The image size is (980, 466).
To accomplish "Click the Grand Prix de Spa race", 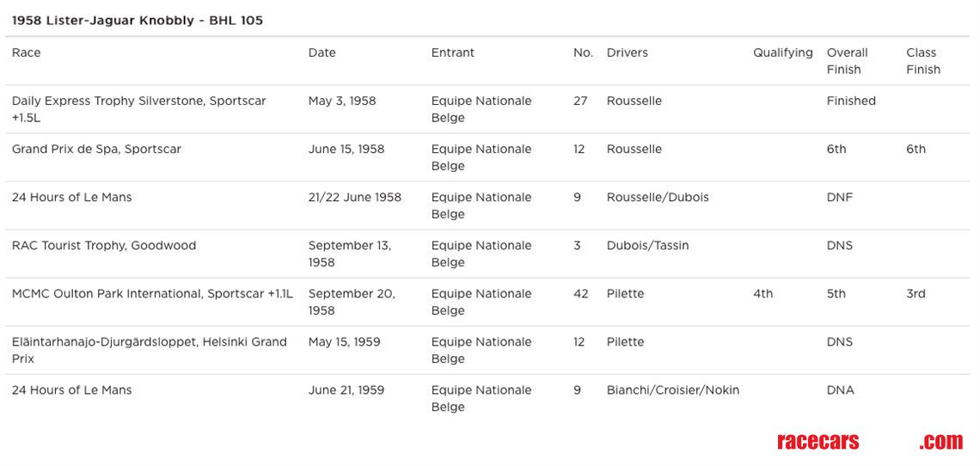I will [96, 149].
